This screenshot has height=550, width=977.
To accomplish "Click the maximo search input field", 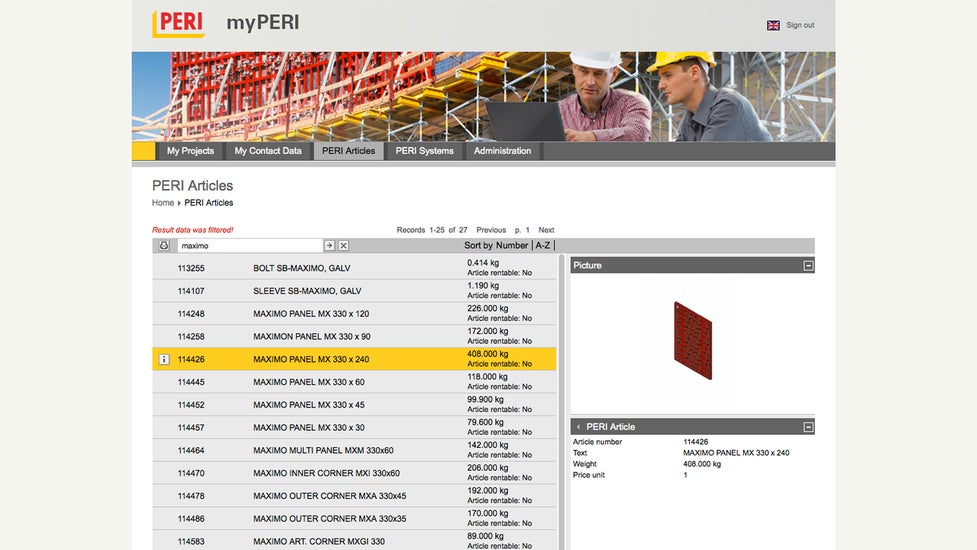I will click(x=249, y=245).
